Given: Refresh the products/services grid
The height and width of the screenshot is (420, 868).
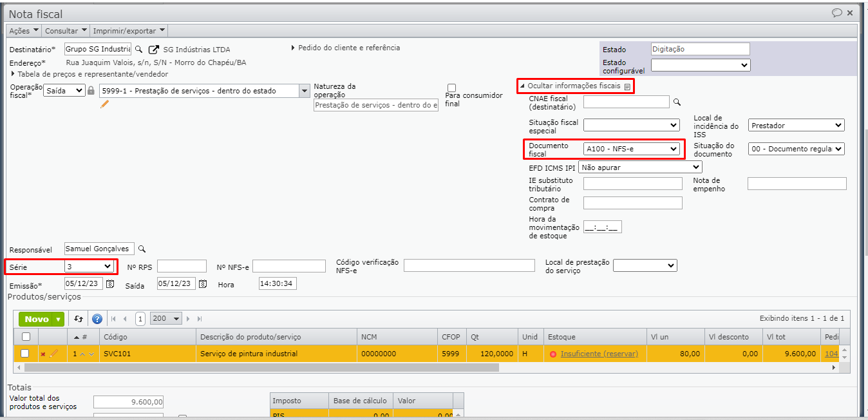Looking at the screenshot, I should pos(79,319).
